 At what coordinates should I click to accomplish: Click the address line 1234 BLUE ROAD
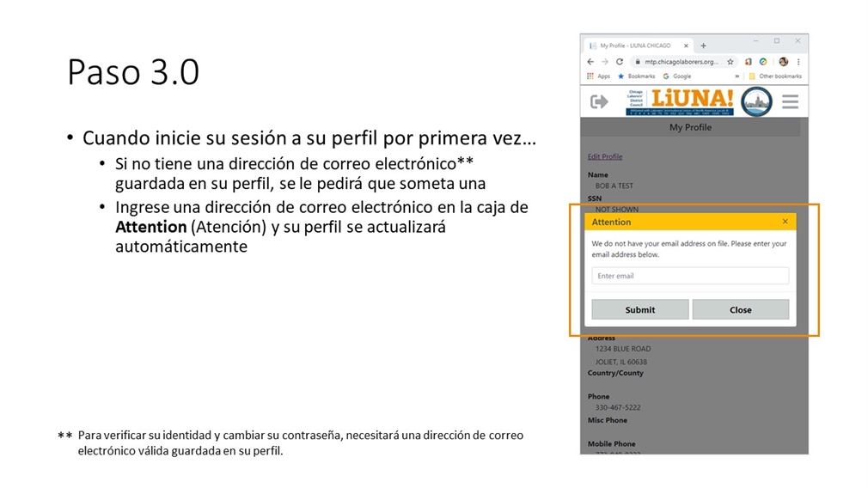pos(623,349)
